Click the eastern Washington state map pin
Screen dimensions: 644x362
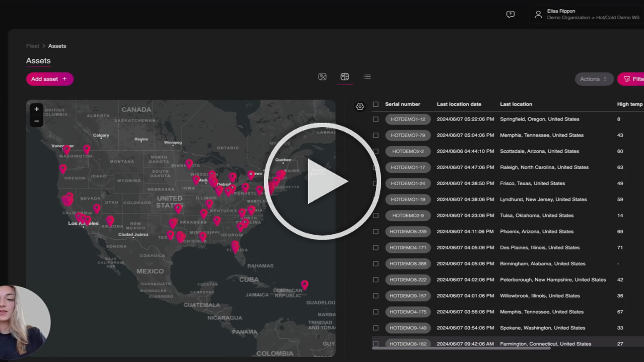click(x=87, y=150)
